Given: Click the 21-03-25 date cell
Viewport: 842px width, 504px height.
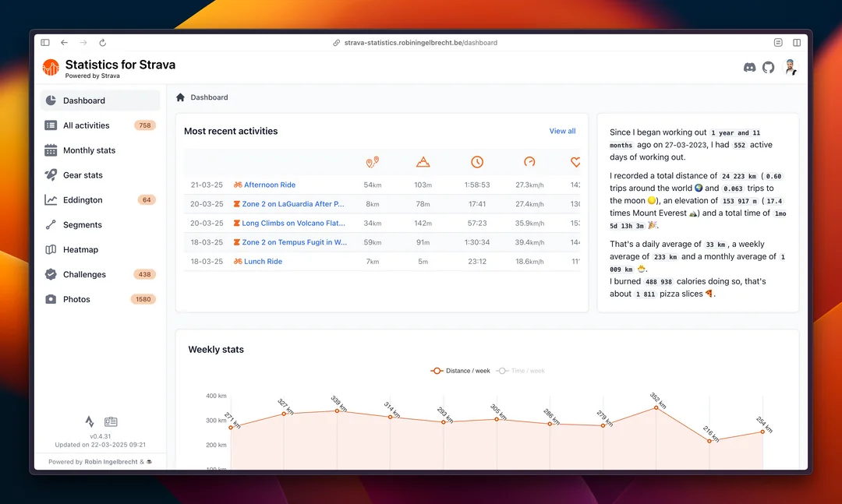Looking at the screenshot, I should [x=207, y=185].
